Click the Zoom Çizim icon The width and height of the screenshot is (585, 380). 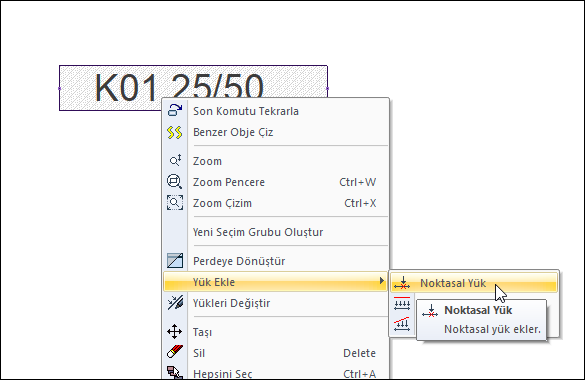click(175, 203)
